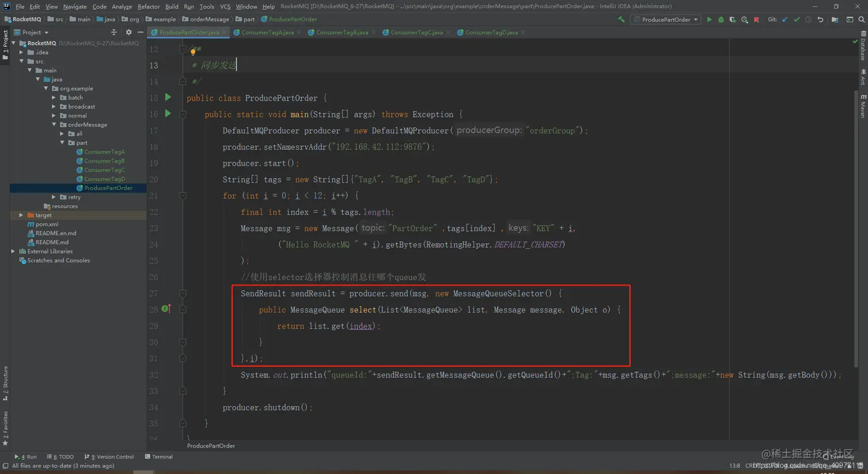Click the run gutter arrow on line 15
Screen dimensions: 868x474
pos(168,98)
